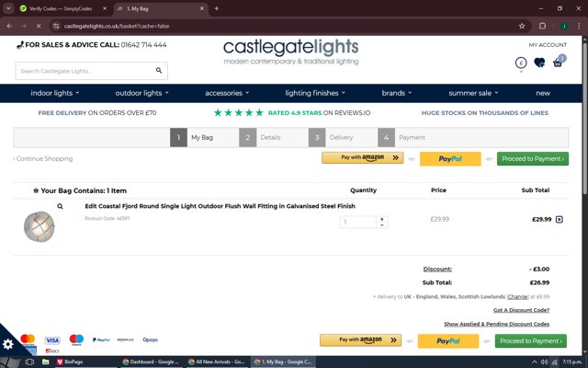Open Chrome three-dot menu

579,26
